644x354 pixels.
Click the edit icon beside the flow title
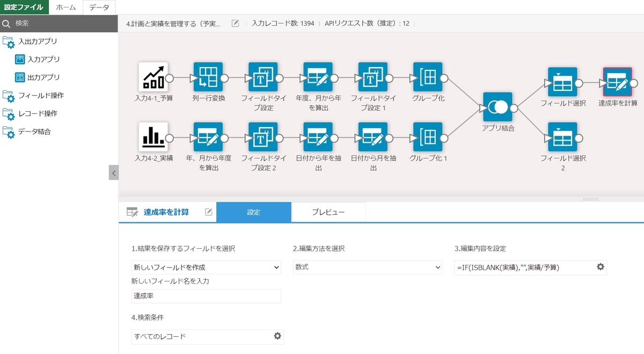235,23
